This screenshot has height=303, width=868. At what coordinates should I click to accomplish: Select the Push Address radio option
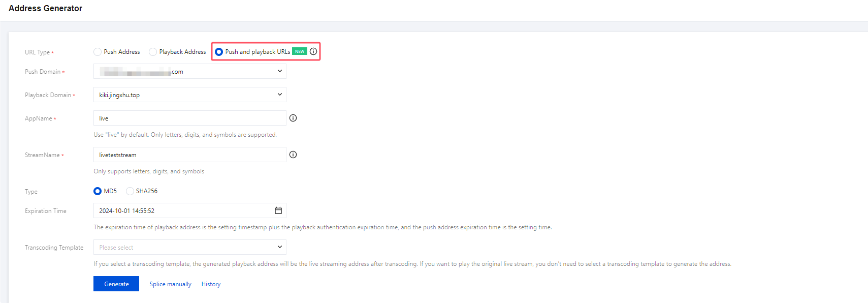(x=98, y=52)
